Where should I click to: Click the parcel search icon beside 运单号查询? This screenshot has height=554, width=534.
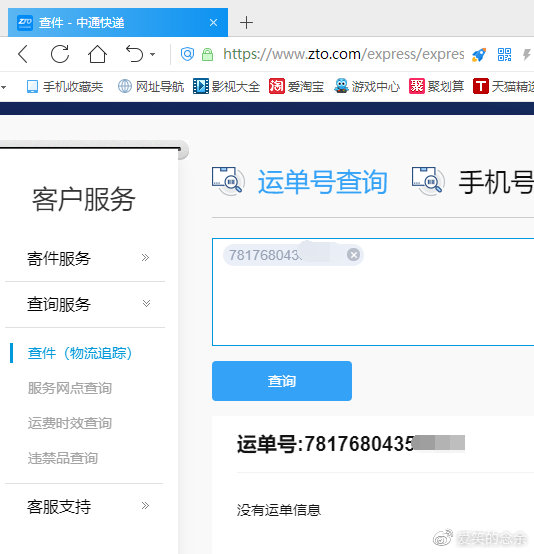pos(228,181)
